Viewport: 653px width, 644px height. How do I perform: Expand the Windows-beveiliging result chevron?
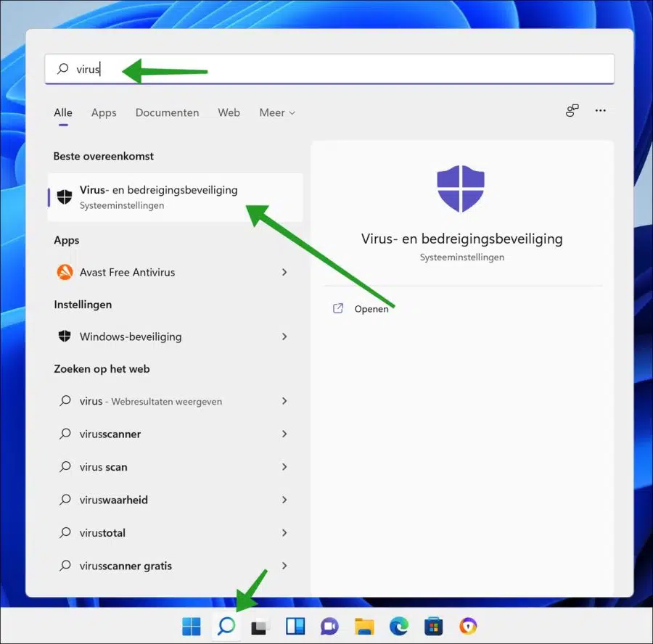coord(284,337)
